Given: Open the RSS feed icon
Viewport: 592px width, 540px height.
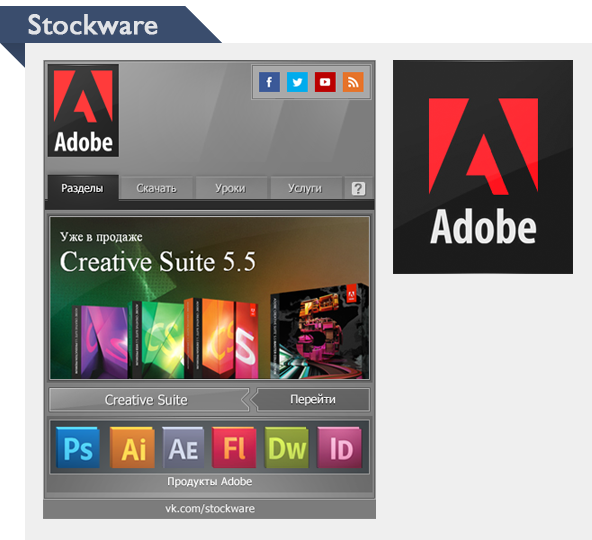Looking at the screenshot, I should 353,82.
